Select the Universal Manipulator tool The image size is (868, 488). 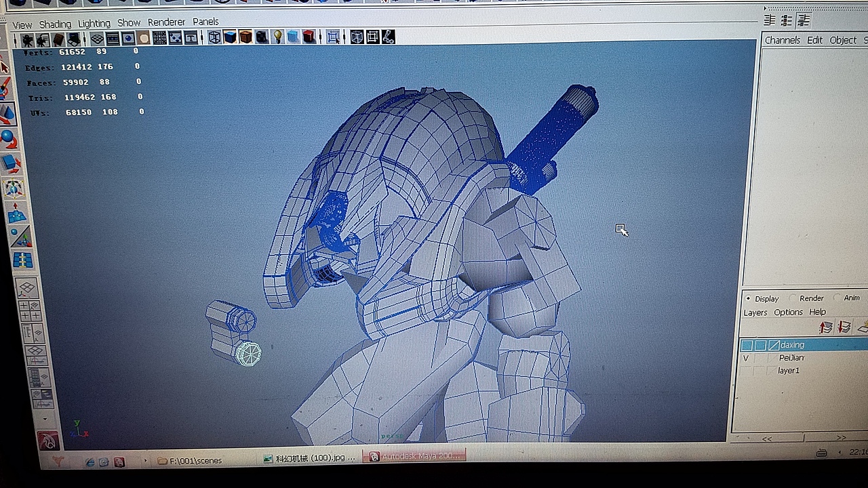(13, 188)
